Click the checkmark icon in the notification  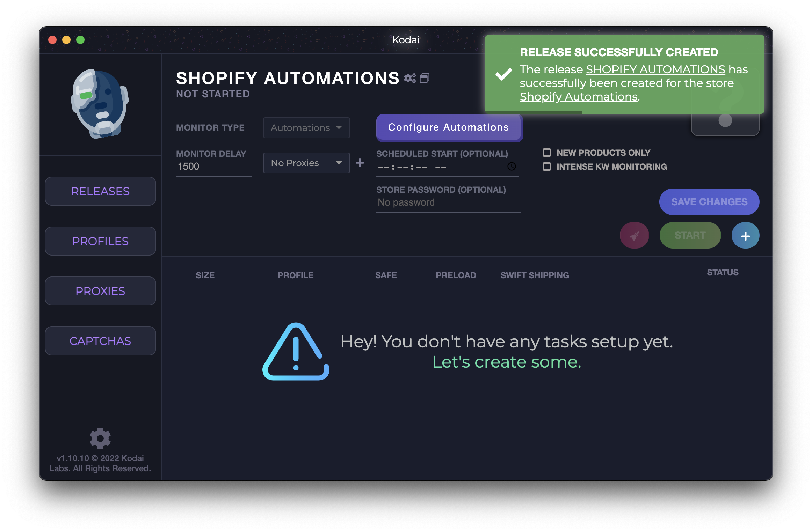tap(504, 74)
